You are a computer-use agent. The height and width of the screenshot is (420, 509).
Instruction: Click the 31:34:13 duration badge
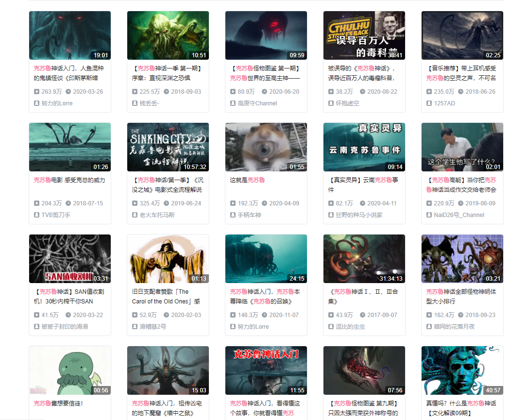391,279
